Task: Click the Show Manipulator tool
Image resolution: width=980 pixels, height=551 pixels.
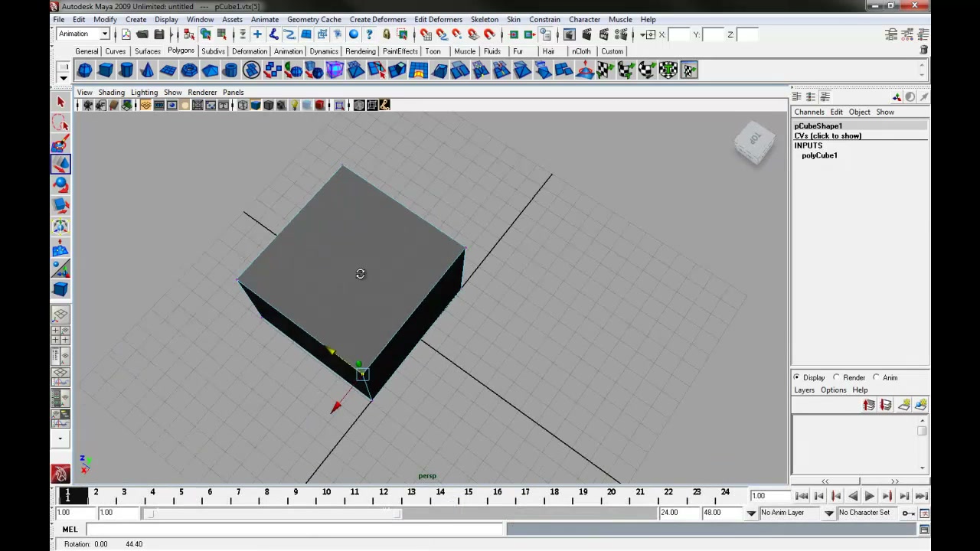Action: point(60,269)
